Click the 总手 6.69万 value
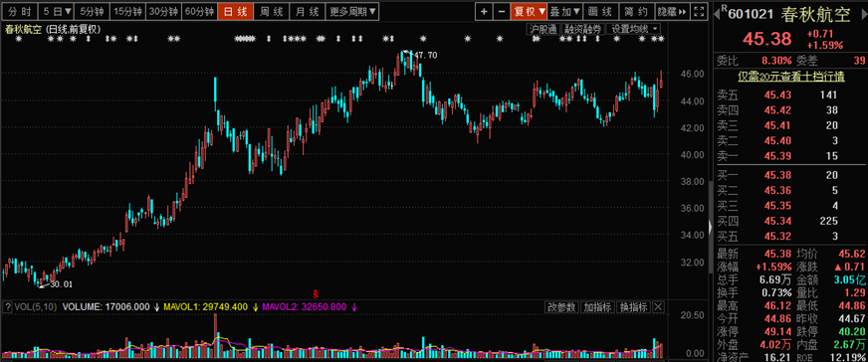The image size is (868, 362). pyautogui.click(x=774, y=279)
